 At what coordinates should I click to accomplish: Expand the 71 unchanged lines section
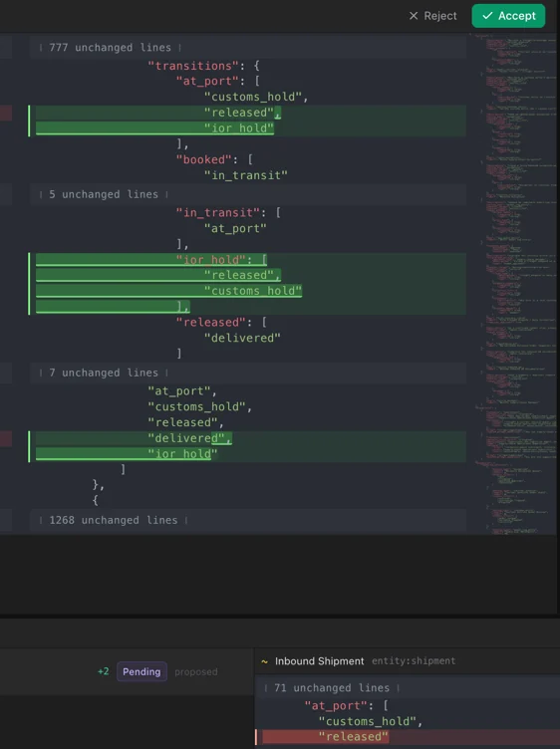[x=408, y=688]
